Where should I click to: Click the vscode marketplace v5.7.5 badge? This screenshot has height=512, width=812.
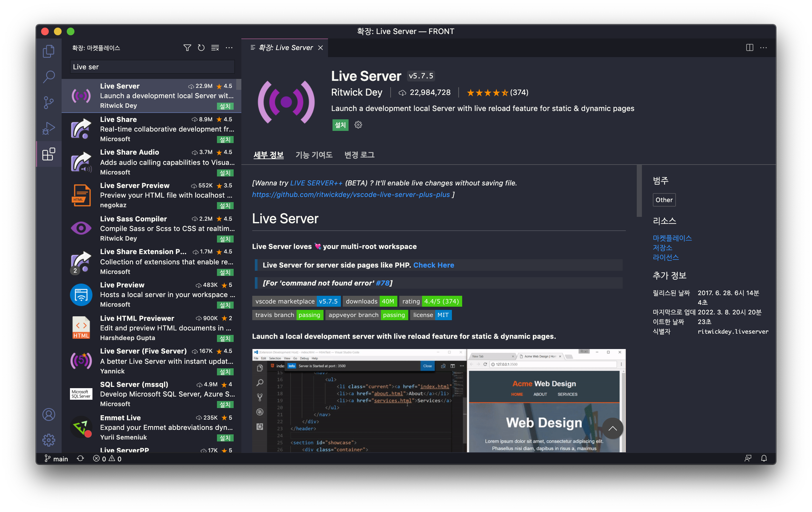[296, 301]
